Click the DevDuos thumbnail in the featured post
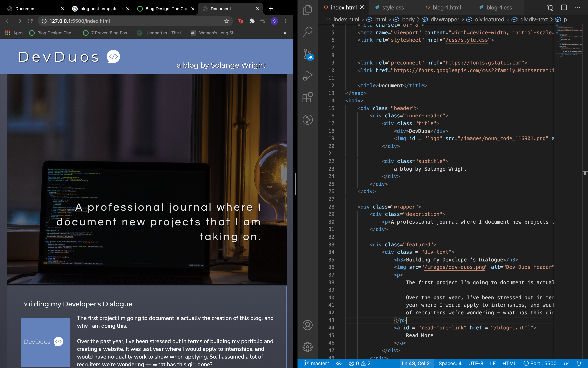 click(x=45, y=342)
